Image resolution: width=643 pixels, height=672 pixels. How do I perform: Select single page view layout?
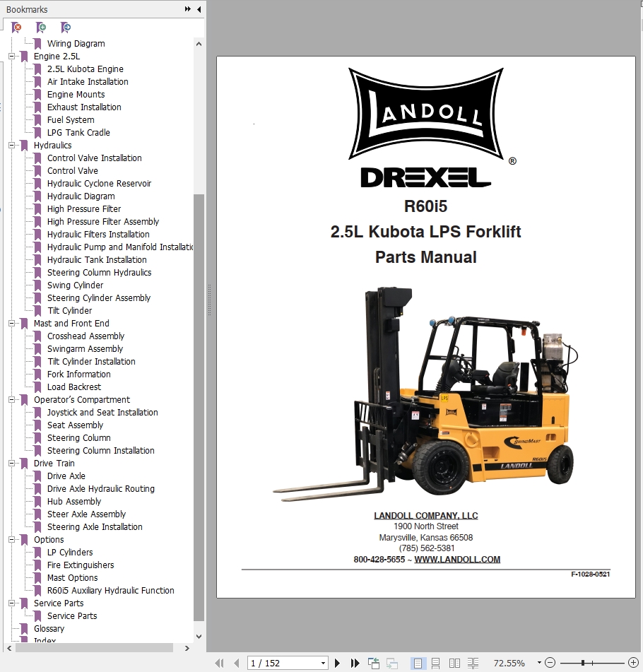pos(418,663)
